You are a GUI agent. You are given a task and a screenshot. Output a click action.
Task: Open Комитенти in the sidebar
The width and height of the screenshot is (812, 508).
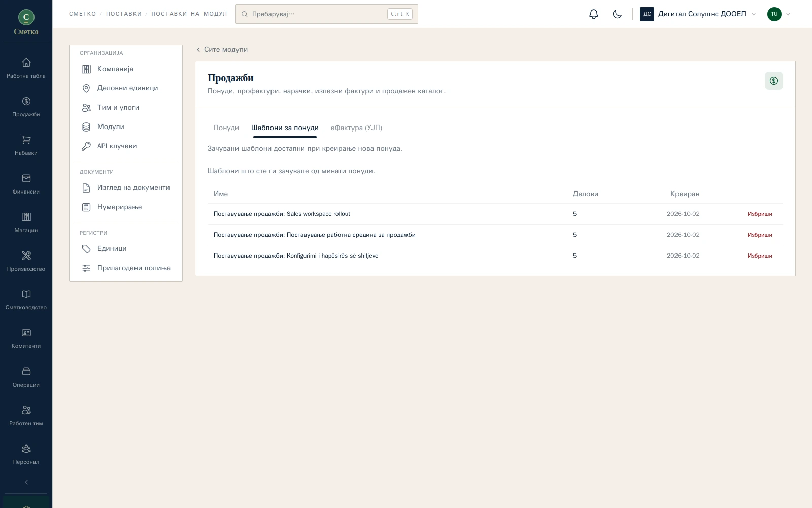(26, 339)
